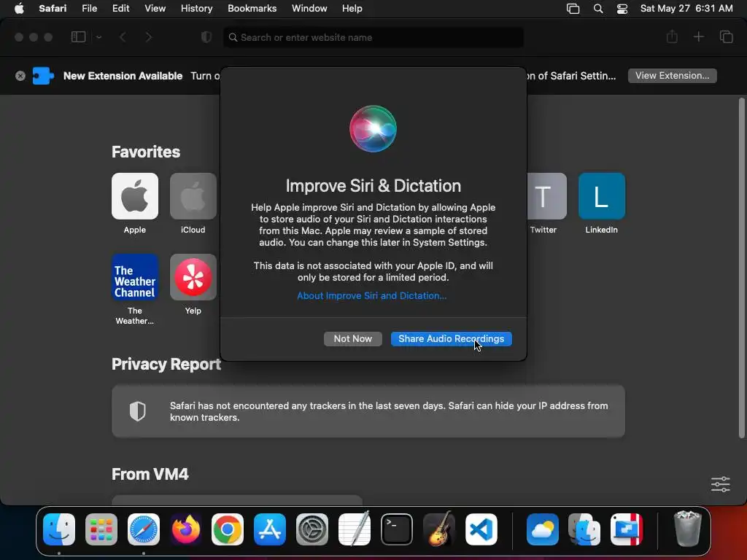The width and height of the screenshot is (747, 560).
Task: Toggle the Safari sidebar icon
Action: click(x=78, y=37)
